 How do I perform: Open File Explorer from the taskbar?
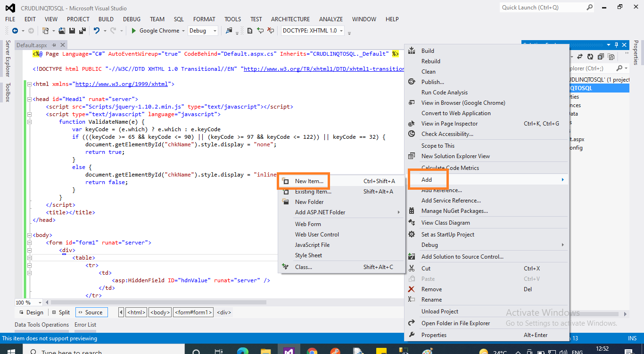266,351
